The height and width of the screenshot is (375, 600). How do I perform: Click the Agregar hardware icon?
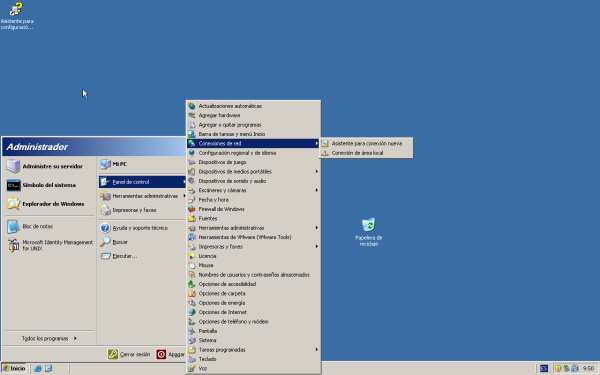[x=192, y=115]
